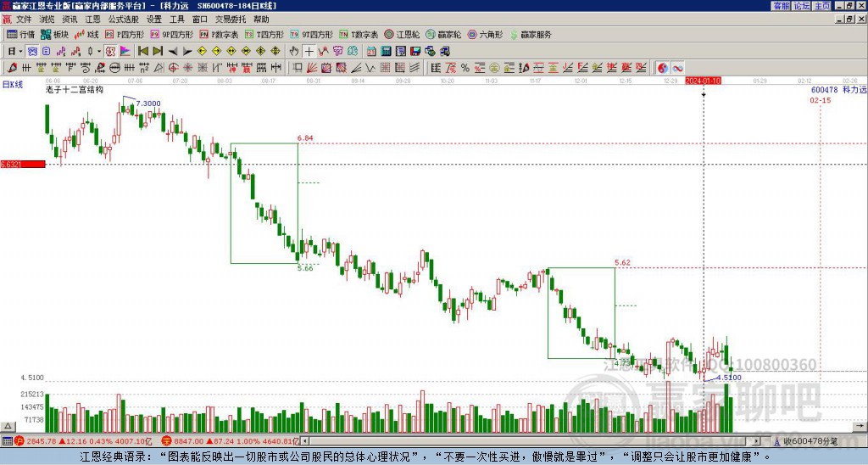Viewport: 868px width, 465px height.
Task: Open the T四方形 tool
Action: tap(264, 34)
